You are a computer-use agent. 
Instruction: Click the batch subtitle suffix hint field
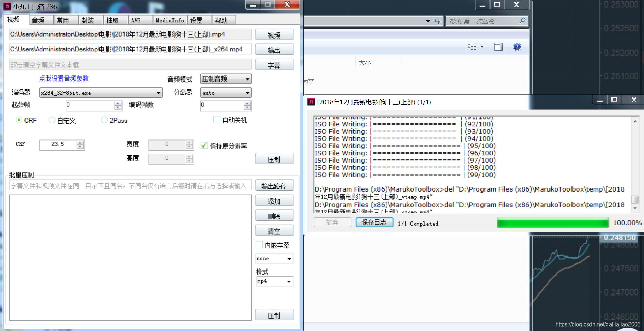(x=131, y=186)
